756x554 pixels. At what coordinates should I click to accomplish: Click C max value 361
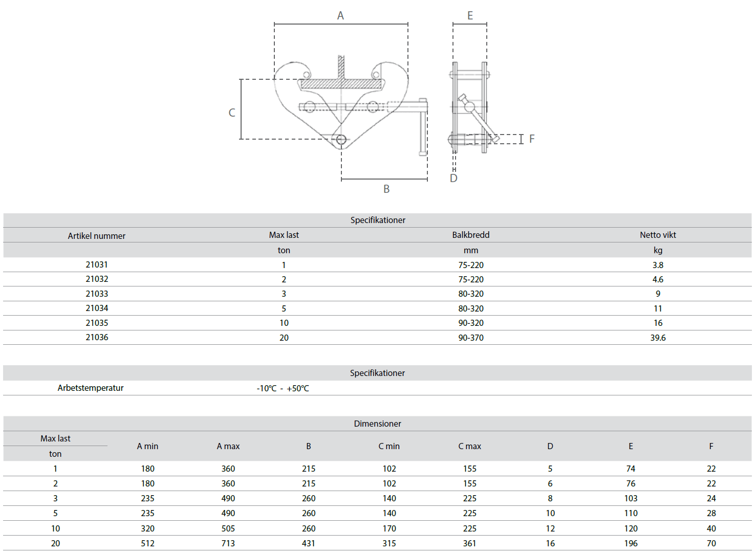pos(469,543)
